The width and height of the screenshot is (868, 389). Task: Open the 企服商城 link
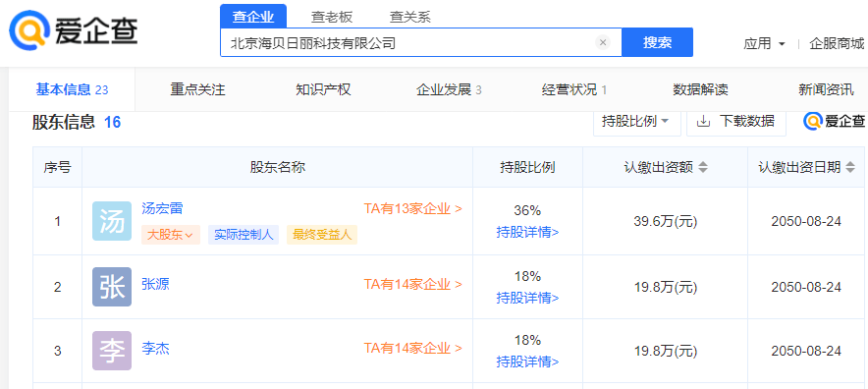coord(837,43)
